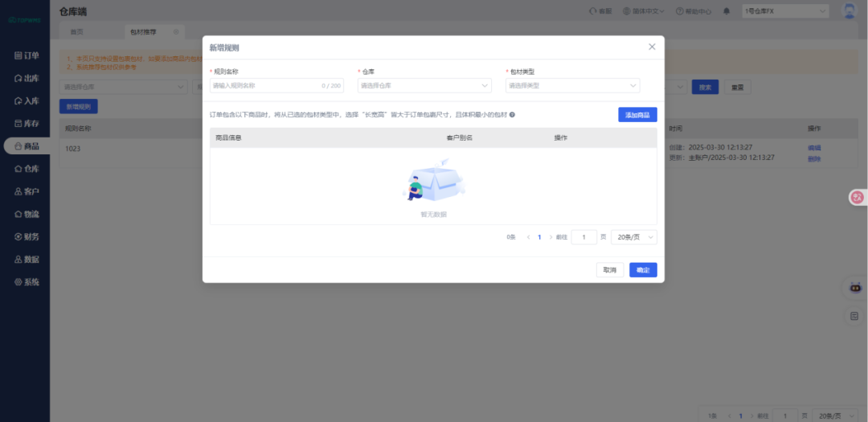This screenshot has width=868, height=422.
Task: Open the 包材类型 dropdown
Action: (x=573, y=86)
